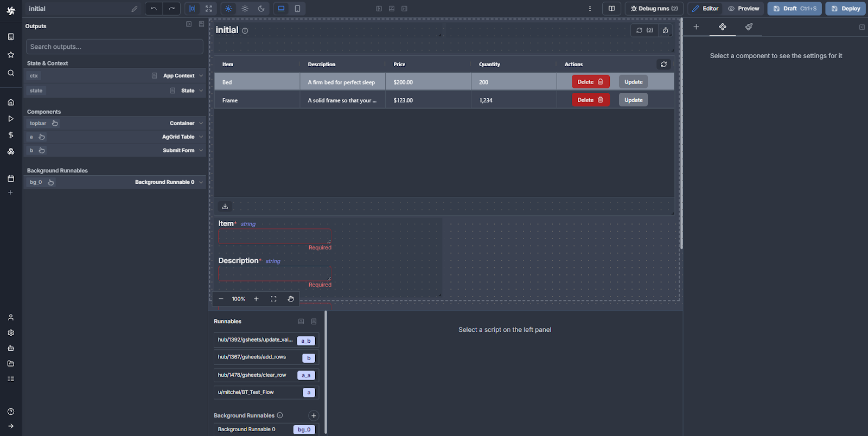Expand the topbar Container chevron
Image resolution: width=868 pixels, height=436 pixels.
click(201, 123)
